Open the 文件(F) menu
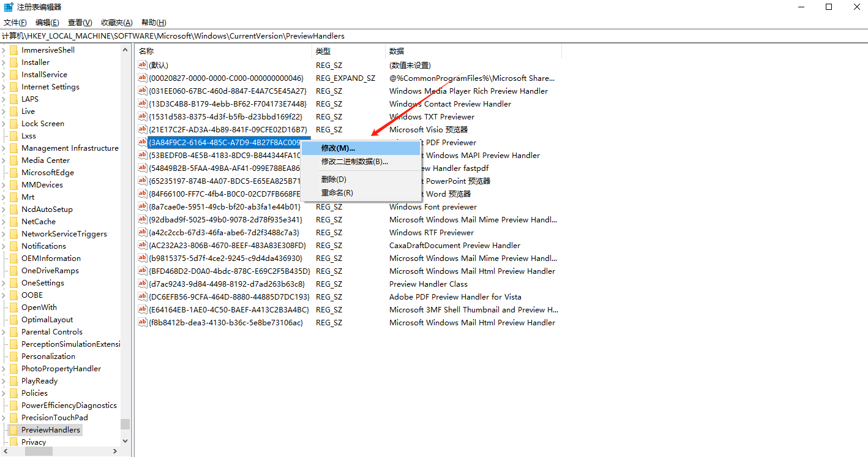The height and width of the screenshot is (457, 868). point(15,23)
